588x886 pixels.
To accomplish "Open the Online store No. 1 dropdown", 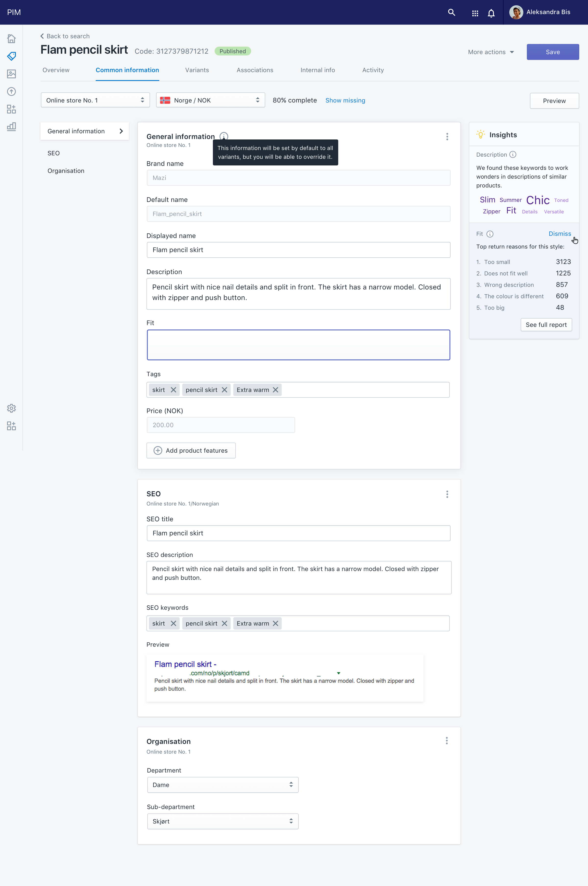I will point(95,100).
